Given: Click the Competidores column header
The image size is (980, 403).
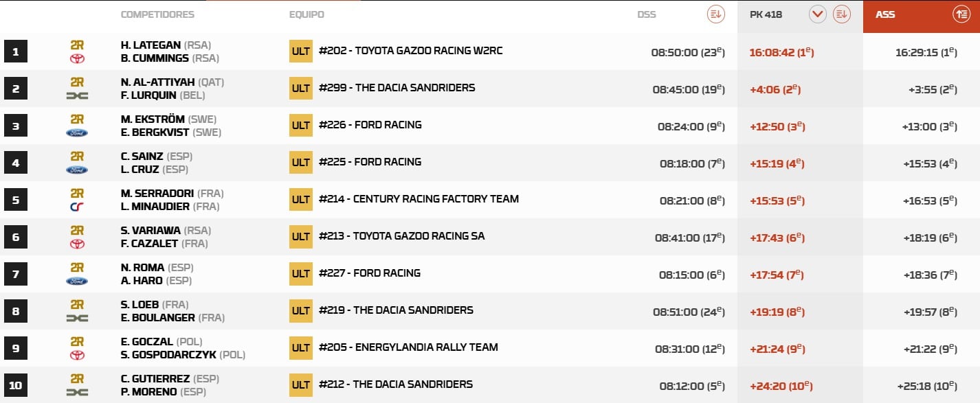Looking at the screenshot, I should coord(157,14).
